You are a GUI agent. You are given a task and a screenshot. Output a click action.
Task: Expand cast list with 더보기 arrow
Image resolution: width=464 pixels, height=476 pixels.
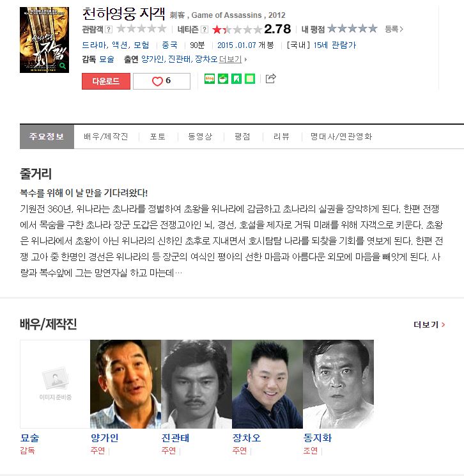click(x=233, y=59)
